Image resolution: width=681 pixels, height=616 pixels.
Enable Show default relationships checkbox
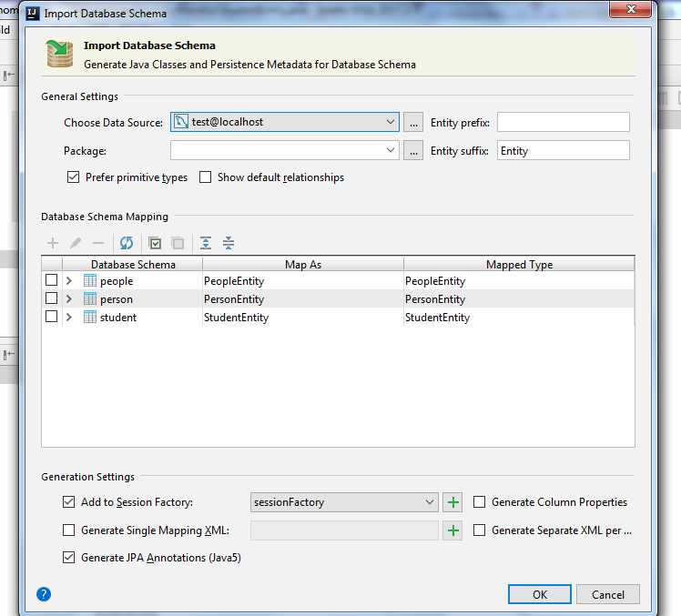click(205, 177)
